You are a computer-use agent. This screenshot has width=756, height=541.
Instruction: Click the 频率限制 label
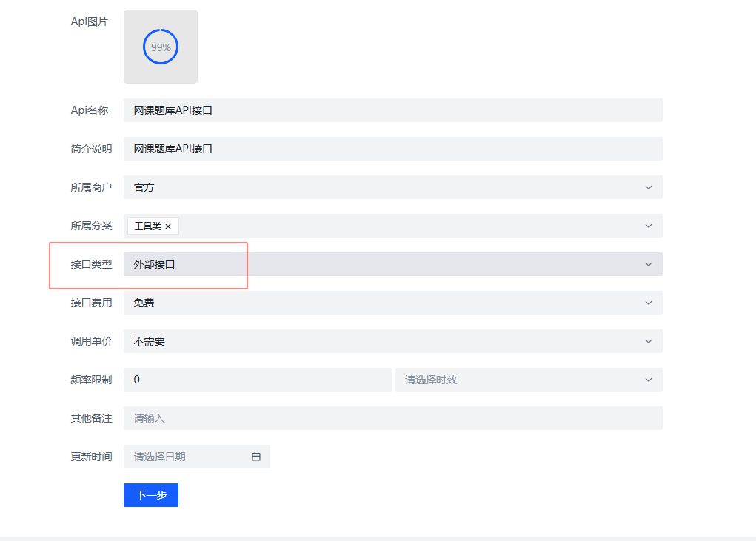click(x=92, y=380)
